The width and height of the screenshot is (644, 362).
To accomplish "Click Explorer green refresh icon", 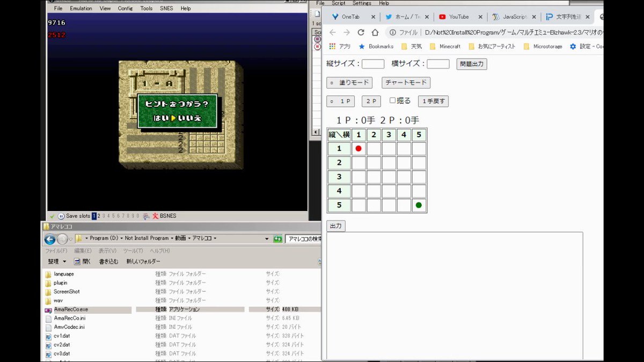I will [277, 239].
